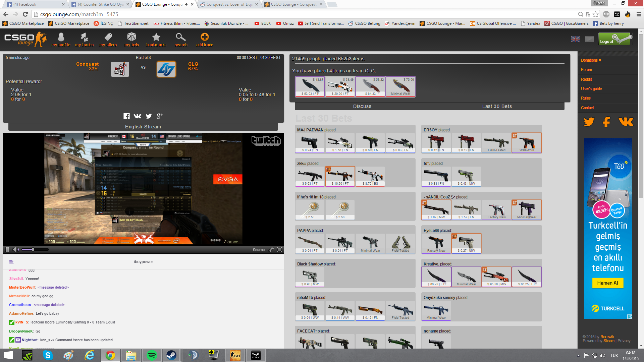Open the Discuss tab
644x362 pixels.
coord(362,106)
